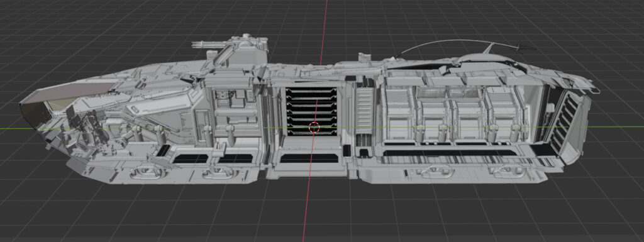Select the equipment rack compartment behind the cockpit

234,109
